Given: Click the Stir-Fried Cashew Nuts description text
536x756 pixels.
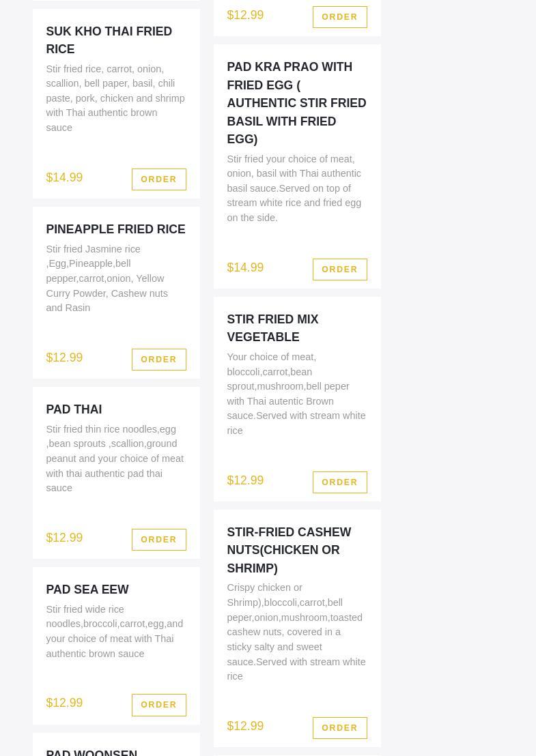Looking at the screenshot, I should pyautogui.click(x=296, y=632).
